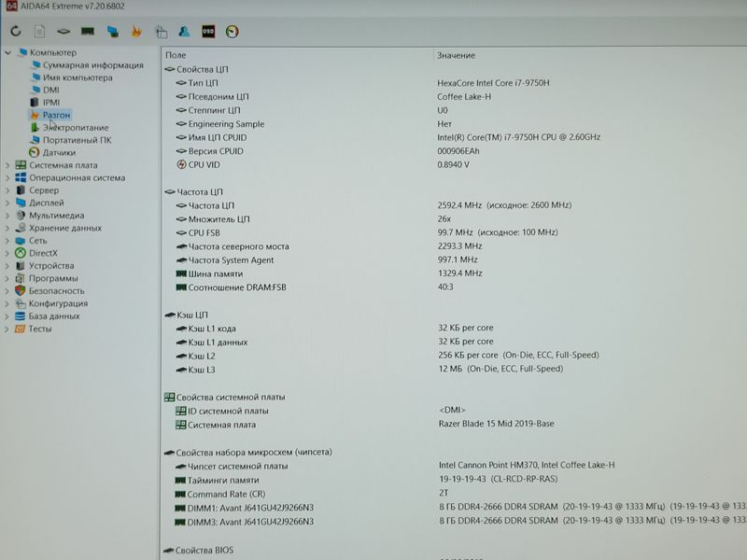747x560 pixels.
Task: Select Разгон in the tree
Action: click(56, 115)
